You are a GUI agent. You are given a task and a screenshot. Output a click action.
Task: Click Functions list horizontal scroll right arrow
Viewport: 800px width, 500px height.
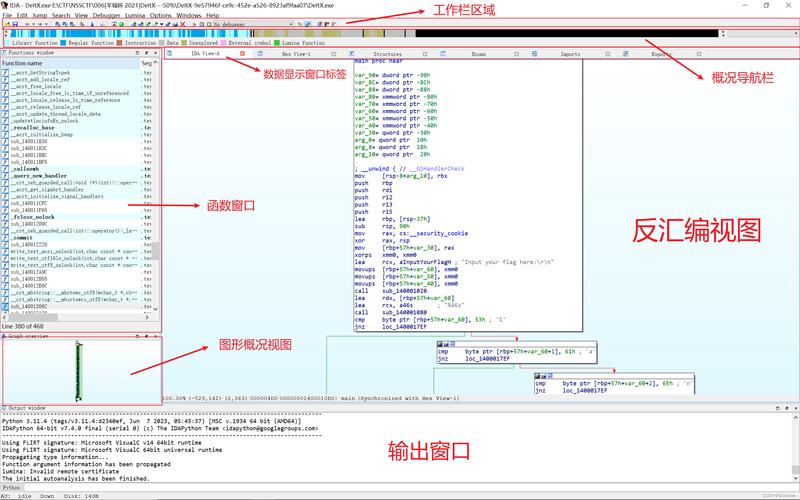[147, 317]
